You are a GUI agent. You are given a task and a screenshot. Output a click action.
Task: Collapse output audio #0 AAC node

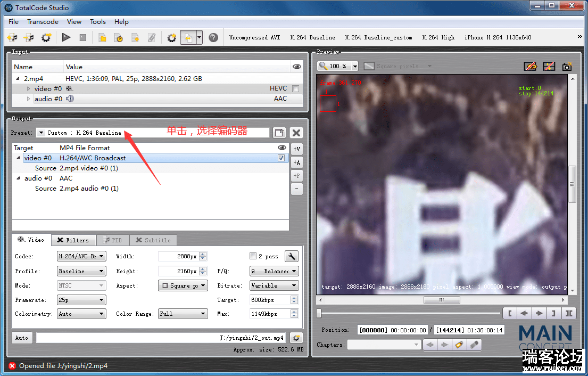(18, 178)
